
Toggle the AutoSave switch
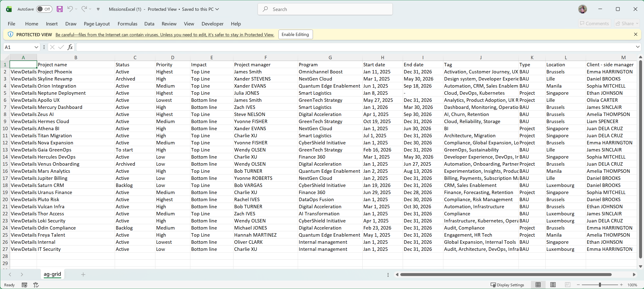coord(44,9)
